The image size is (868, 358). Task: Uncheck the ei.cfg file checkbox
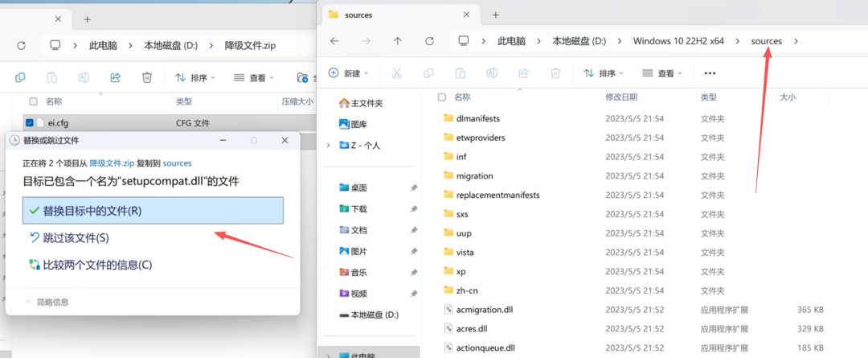click(x=30, y=123)
